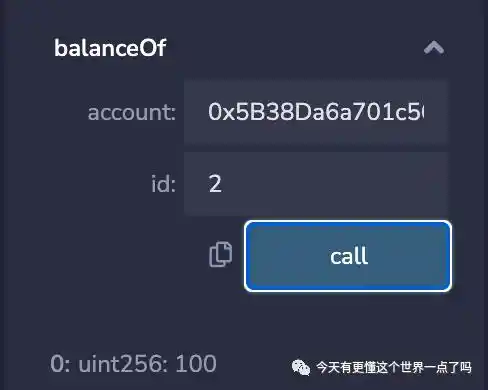The height and width of the screenshot is (390, 488).
Task: Click the id: parameter label
Action: (163, 184)
